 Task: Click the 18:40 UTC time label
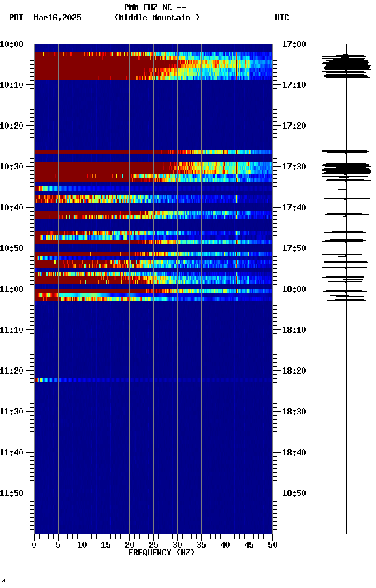(x=294, y=453)
